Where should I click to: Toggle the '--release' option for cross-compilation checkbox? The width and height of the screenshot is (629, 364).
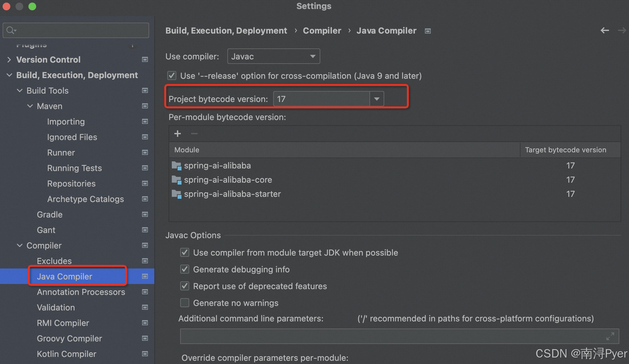[x=172, y=76]
